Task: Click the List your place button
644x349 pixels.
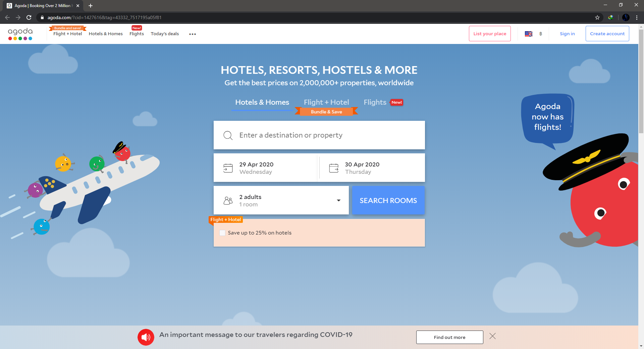Action: pyautogui.click(x=490, y=34)
